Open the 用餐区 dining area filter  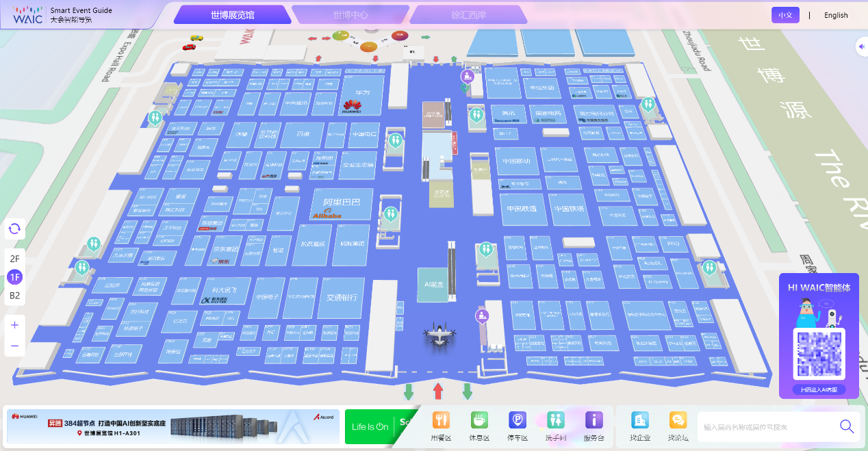point(441,426)
